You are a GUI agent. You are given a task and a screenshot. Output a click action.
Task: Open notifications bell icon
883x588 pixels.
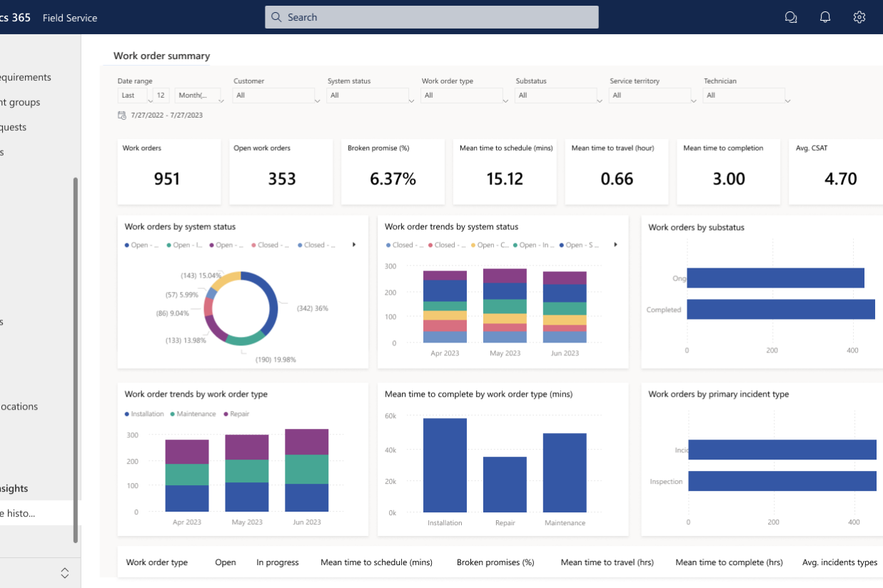point(825,16)
